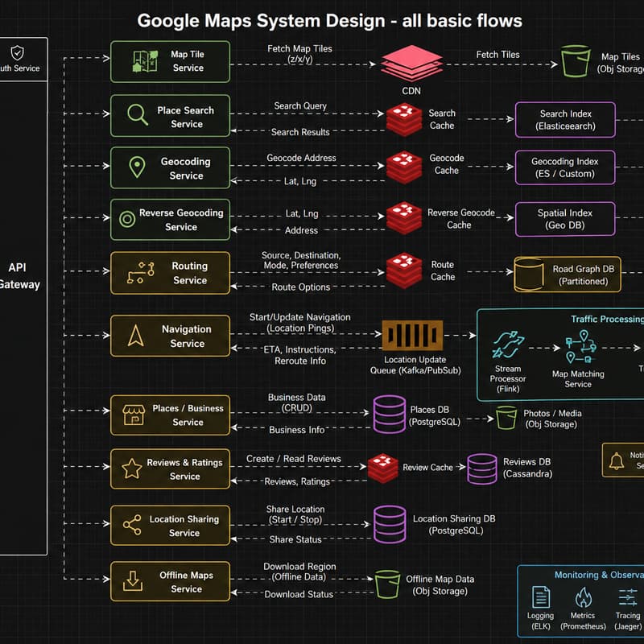Image resolution: width=644 pixels, height=644 pixels.
Task: Click the 'Route Options' flow label
Action: point(300,287)
